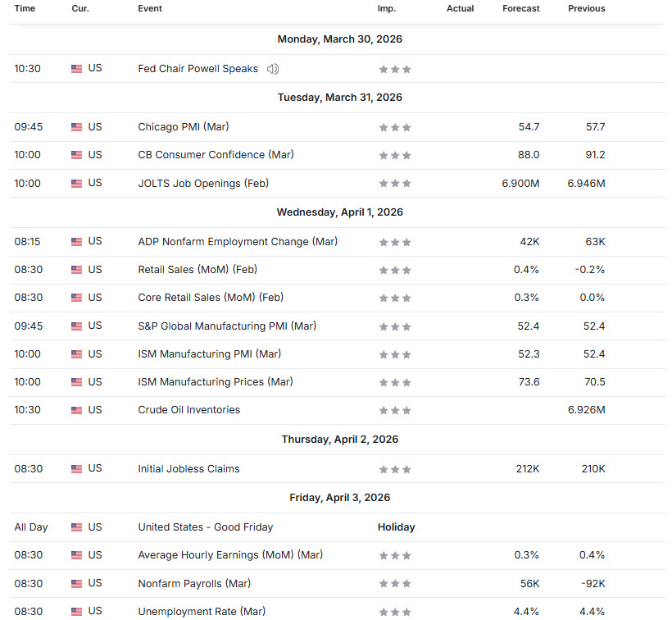The image size is (672, 620).
Task: Click the importance stars for CB Consumer Confidence
Action: coord(395,155)
